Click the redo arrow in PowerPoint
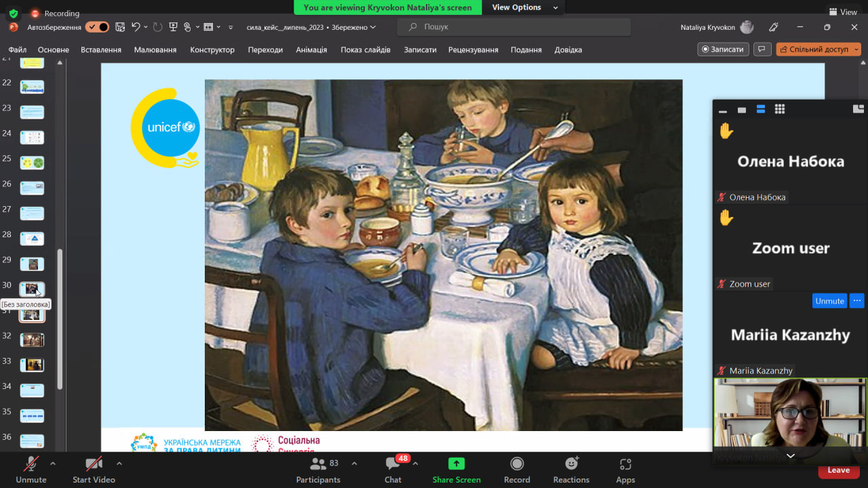Viewport: 868px width, 488px height. tap(158, 27)
